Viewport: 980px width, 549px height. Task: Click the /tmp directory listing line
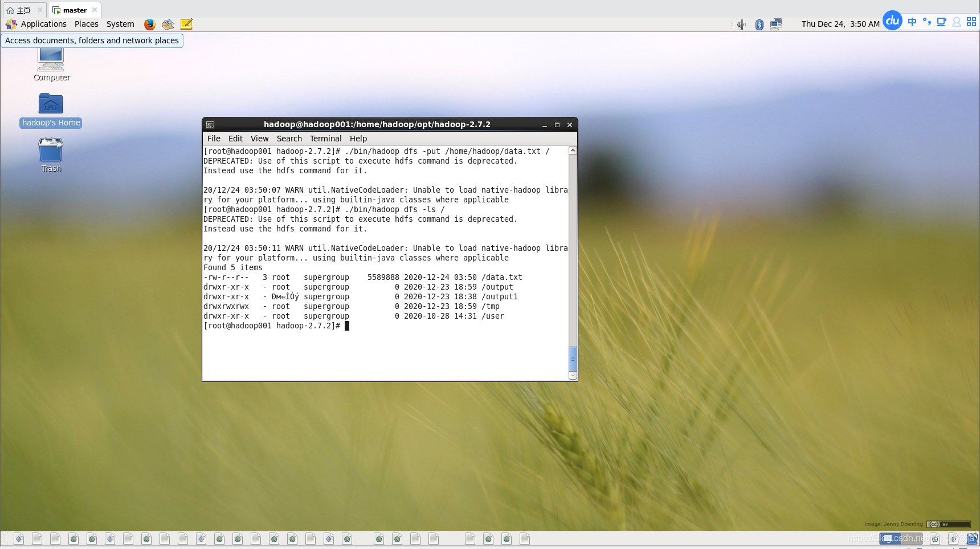[352, 307]
